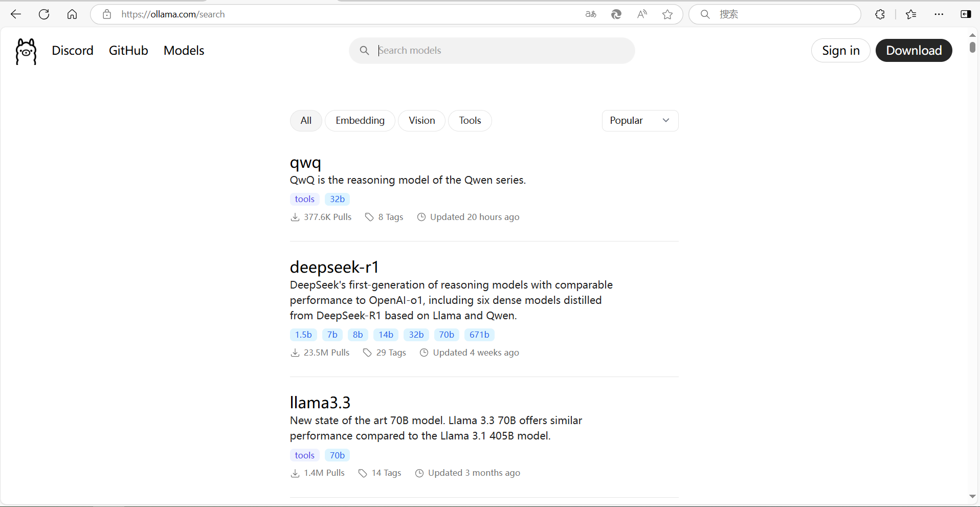The width and height of the screenshot is (980, 507).
Task: Click the tools tag under llama3.3
Action: [x=305, y=455]
